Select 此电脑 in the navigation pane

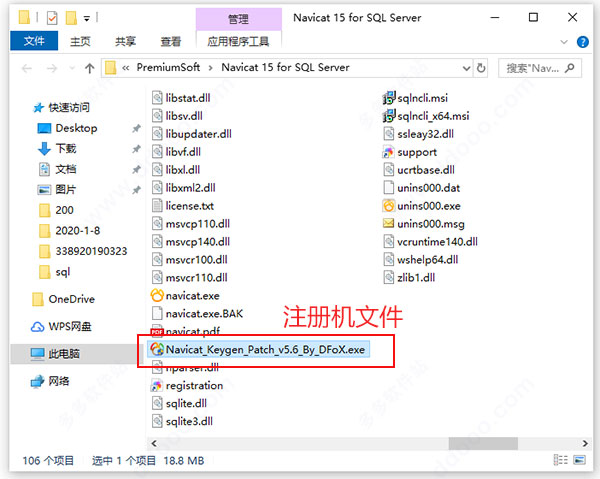tap(64, 354)
